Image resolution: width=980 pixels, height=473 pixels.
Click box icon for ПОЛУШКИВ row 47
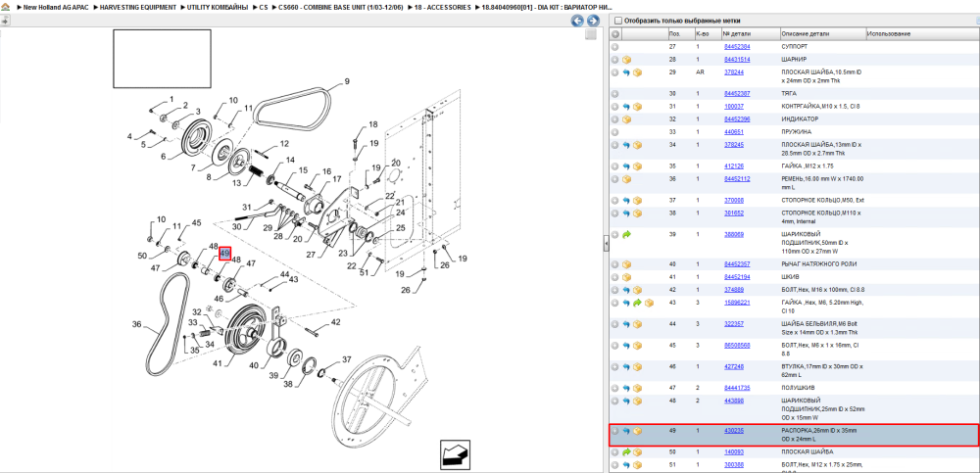638,388
